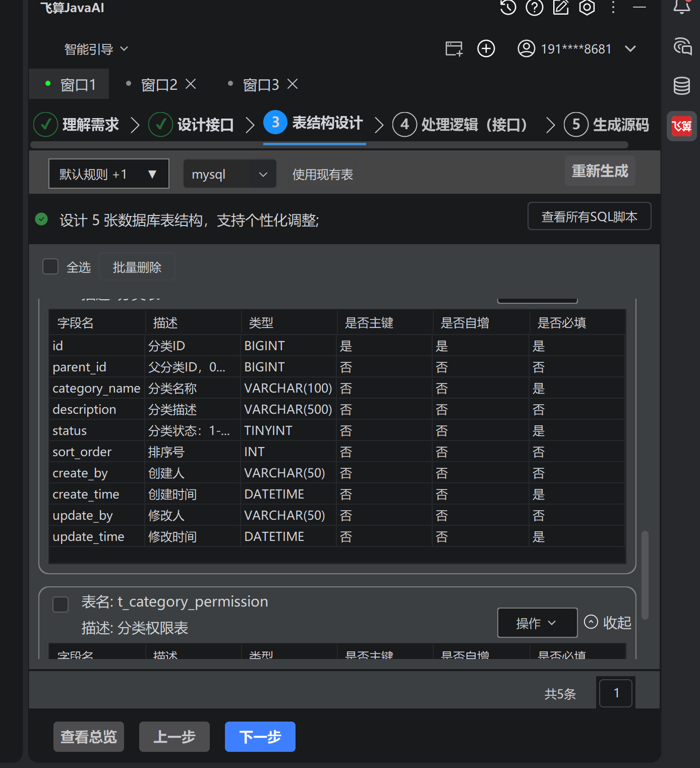The width and height of the screenshot is (700, 768).
Task: Click the 上一步 button
Action: click(174, 737)
